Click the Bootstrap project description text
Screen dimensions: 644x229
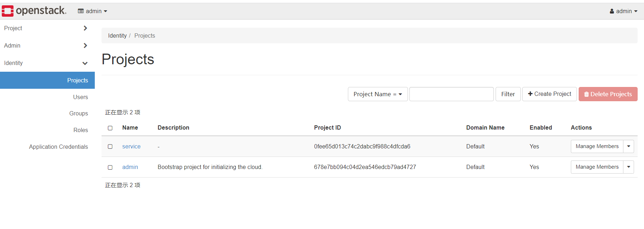click(x=210, y=167)
